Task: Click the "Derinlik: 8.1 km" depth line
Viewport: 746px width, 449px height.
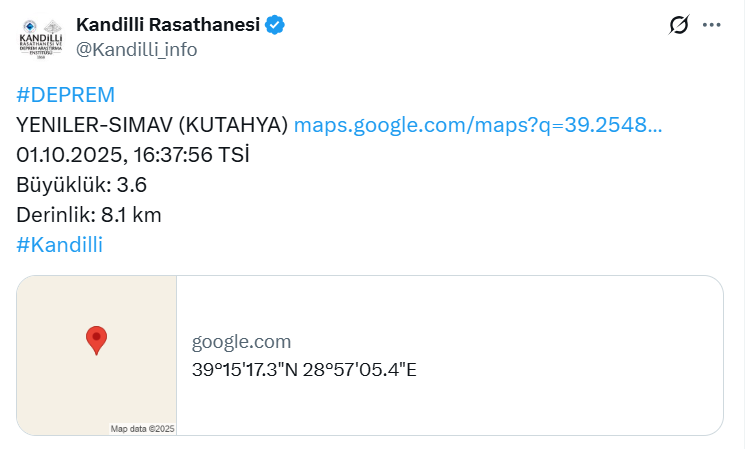Action: 89,215
